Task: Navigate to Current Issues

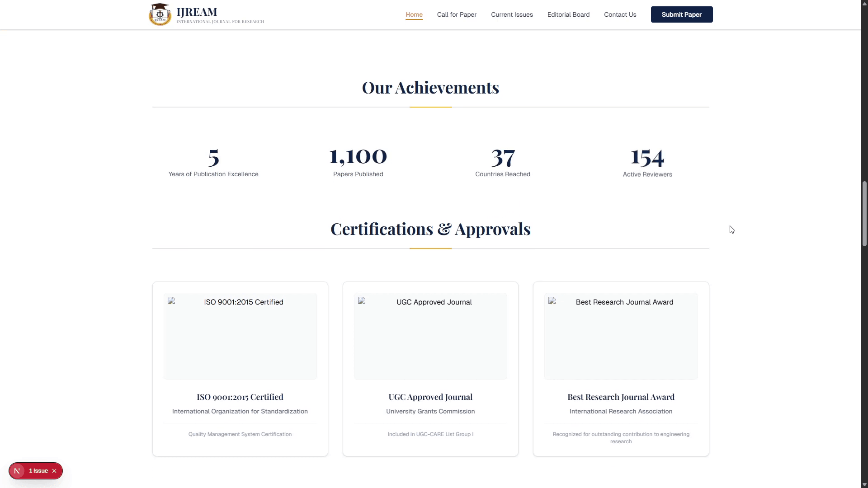Action: tap(512, 14)
